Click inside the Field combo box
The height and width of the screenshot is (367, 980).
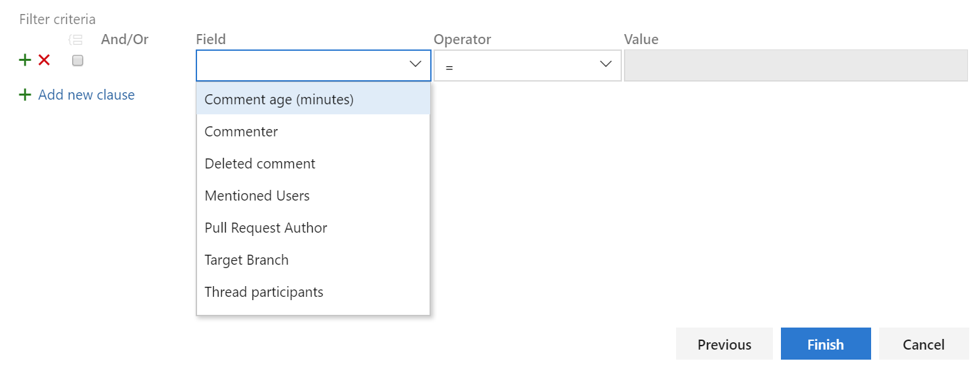click(313, 66)
